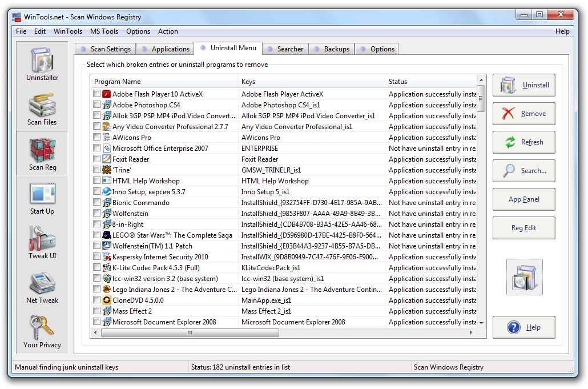
Task: Click the Remove button
Action: [x=523, y=114]
